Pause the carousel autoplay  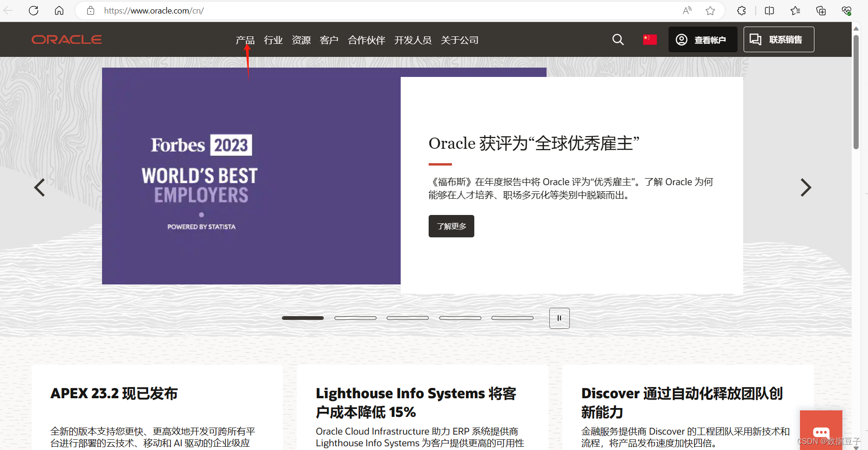click(x=559, y=318)
